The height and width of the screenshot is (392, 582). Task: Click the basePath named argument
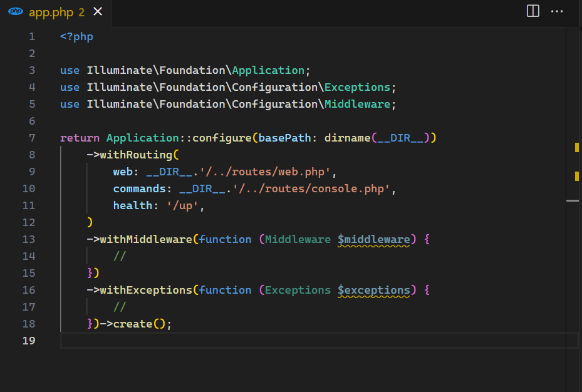pyautogui.click(x=284, y=138)
